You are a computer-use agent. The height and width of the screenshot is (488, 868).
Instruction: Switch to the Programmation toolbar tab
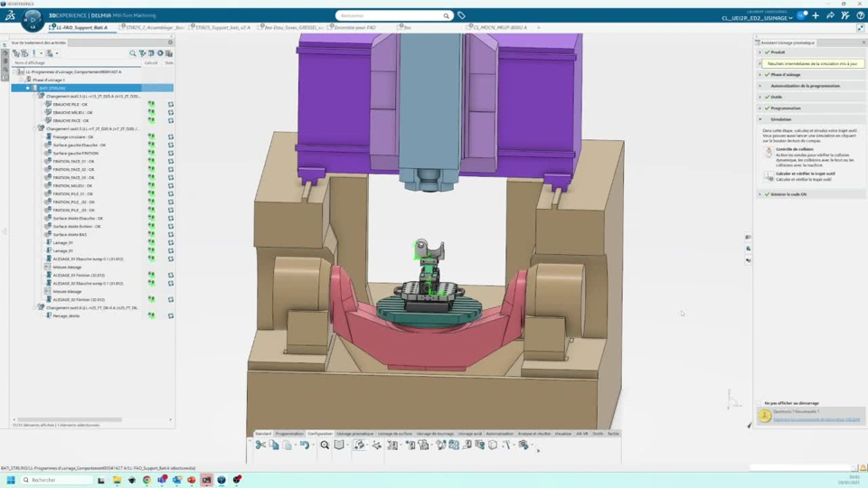coord(289,434)
